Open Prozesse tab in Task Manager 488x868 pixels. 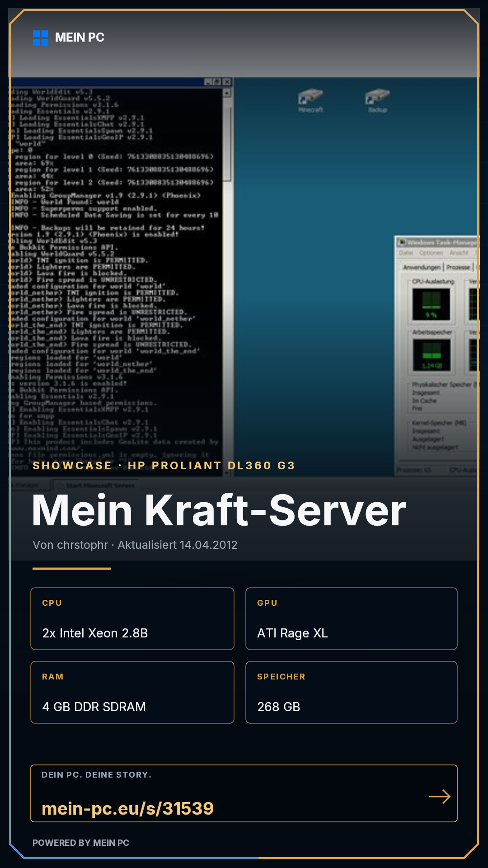(x=458, y=267)
